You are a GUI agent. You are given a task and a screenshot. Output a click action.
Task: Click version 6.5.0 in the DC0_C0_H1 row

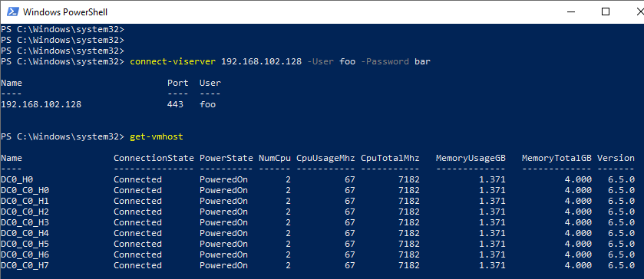click(621, 201)
